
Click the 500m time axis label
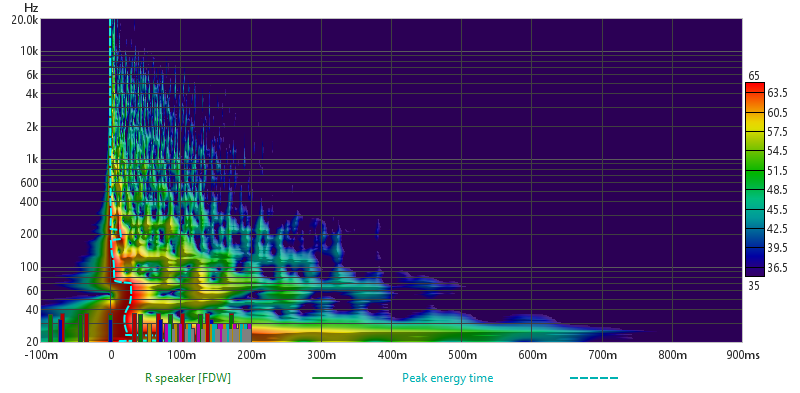tap(461, 355)
